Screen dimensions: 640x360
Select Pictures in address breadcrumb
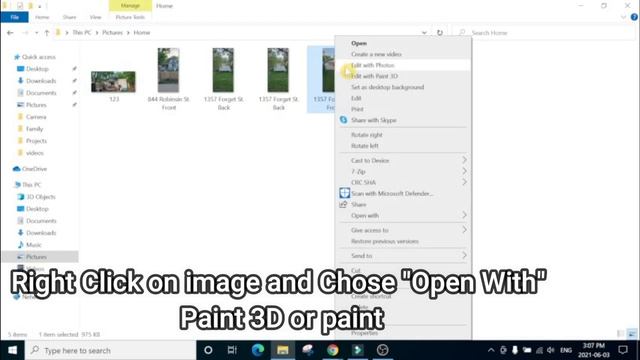click(x=112, y=33)
